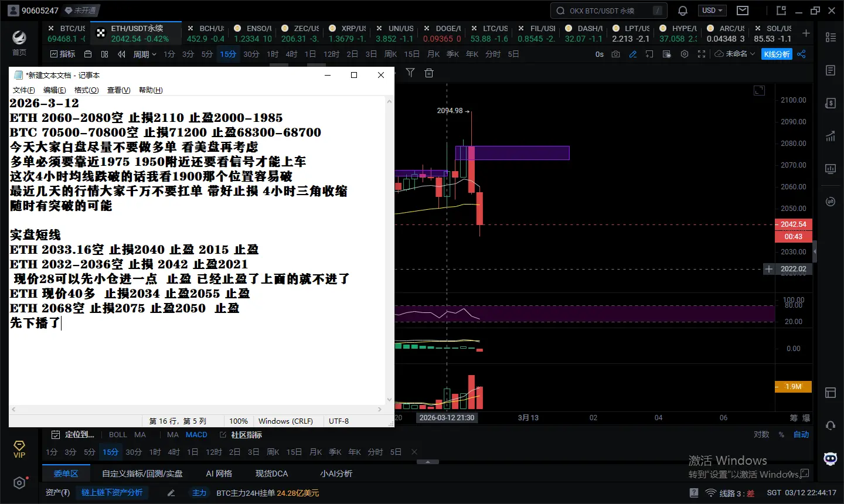Open Notepad 文件 menu
The height and width of the screenshot is (504, 844).
pyautogui.click(x=24, y=90)
